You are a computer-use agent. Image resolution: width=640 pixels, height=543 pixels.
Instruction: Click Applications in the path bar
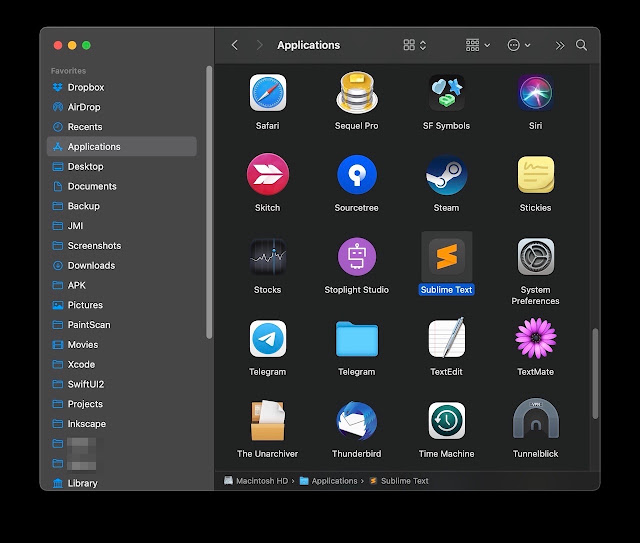pyautogui.click(x=329, y=481)
